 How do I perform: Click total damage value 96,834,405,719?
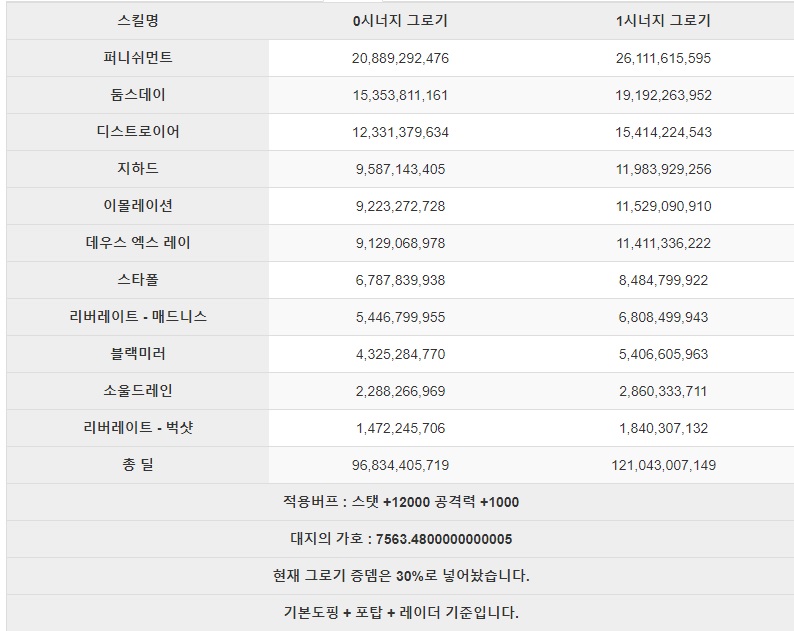tap(400, 465)
